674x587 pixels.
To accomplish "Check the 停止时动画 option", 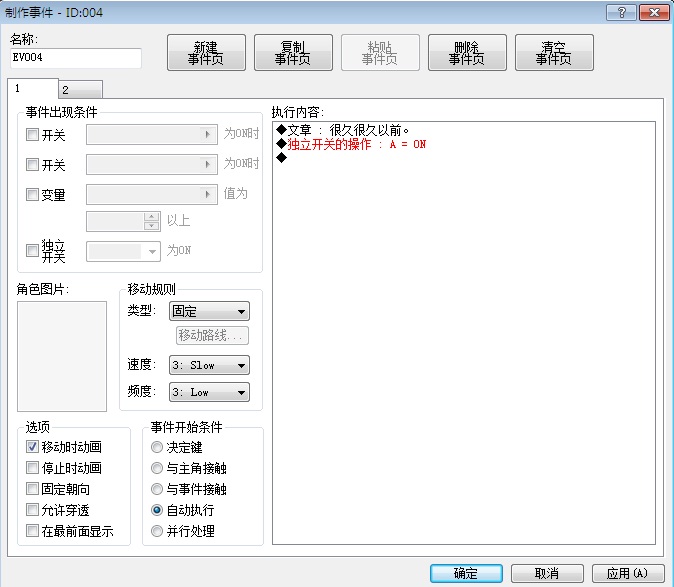I will coord(32,468).
